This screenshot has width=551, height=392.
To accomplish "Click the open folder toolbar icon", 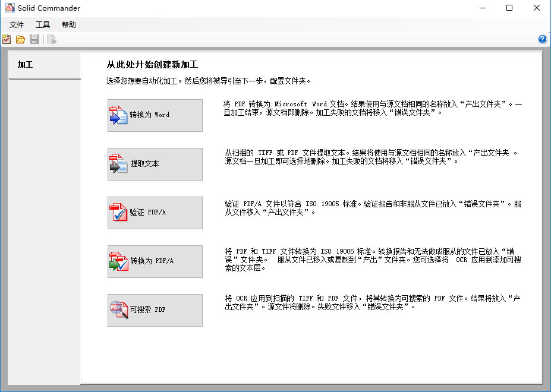I will 20,39.
